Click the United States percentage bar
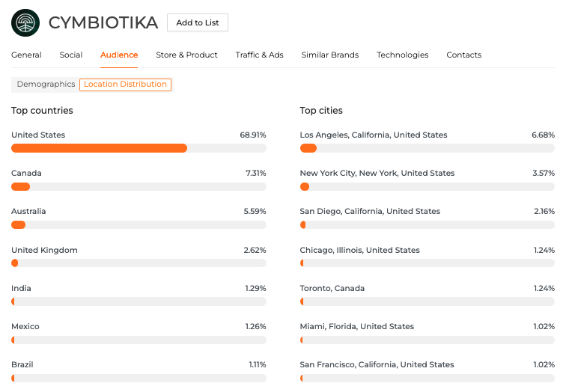Screen dimensions: 569x392 pyautogui.click(x=139, y=148)
